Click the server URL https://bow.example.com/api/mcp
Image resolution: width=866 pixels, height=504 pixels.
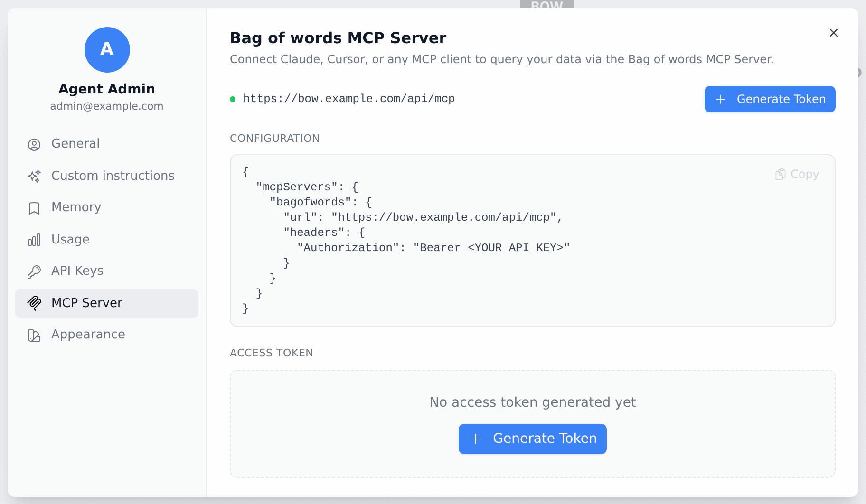tap(349, 99)
